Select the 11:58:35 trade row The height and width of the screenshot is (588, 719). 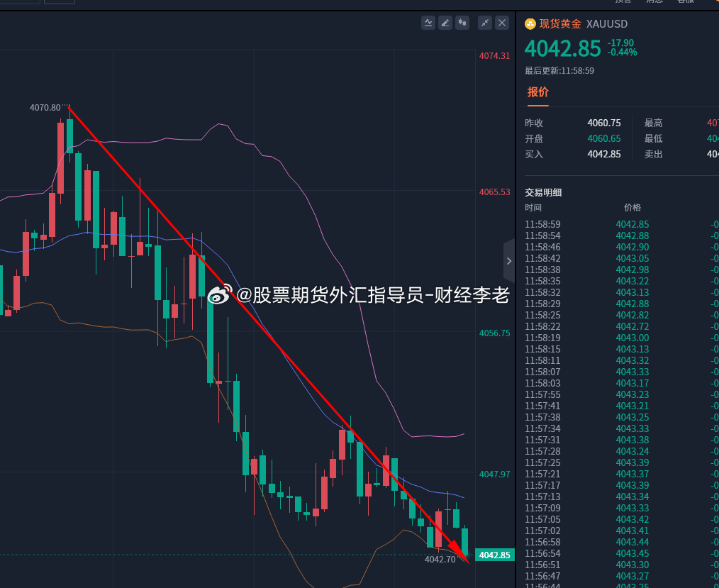622,281
